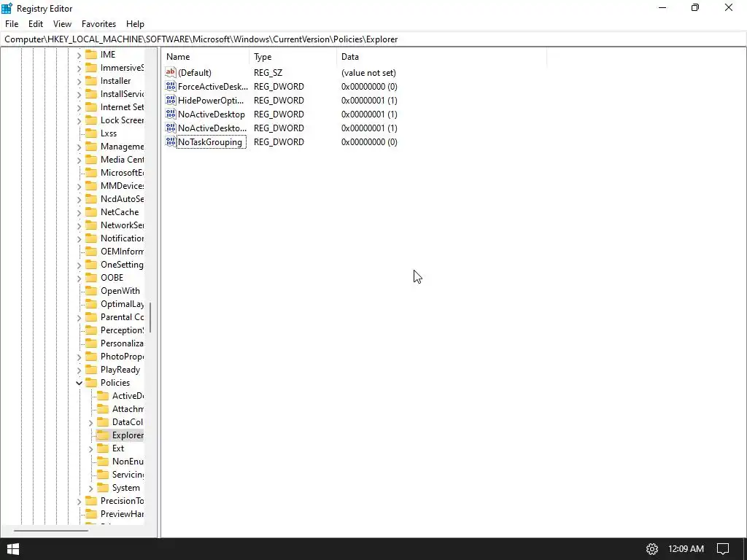Open taskbar settings gear icon

[x=651, y=548]
